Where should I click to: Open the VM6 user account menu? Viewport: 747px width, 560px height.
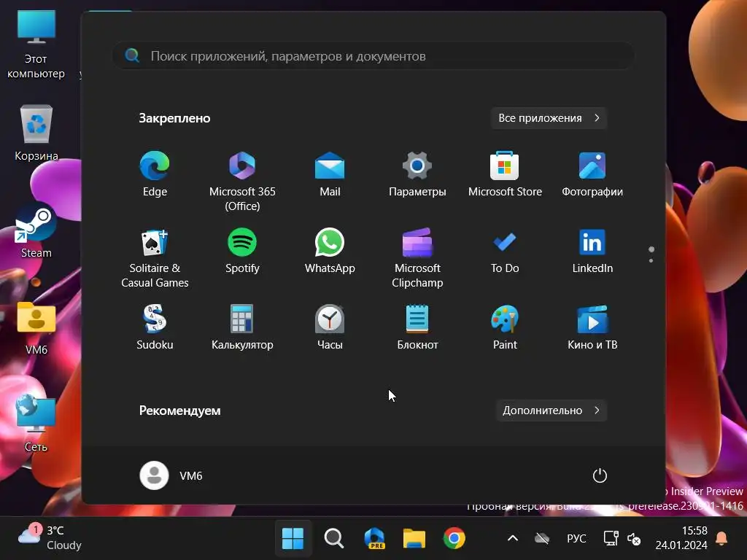[x=171, y=475]
